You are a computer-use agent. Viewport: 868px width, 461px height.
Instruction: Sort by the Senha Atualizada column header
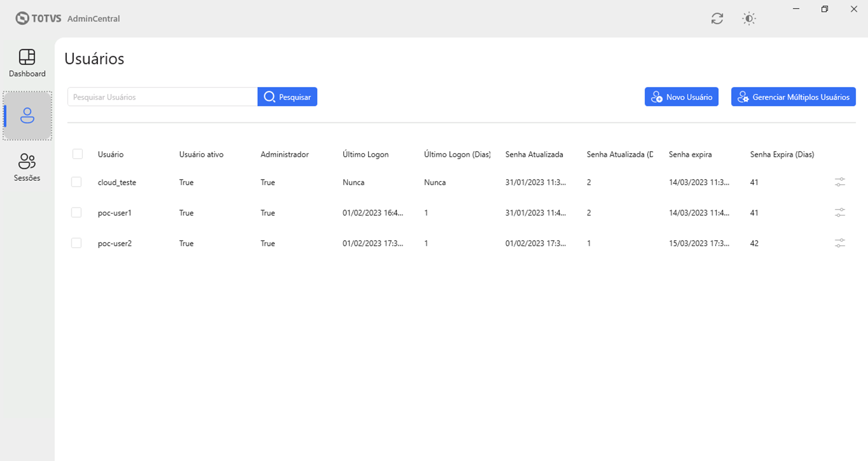534,154
